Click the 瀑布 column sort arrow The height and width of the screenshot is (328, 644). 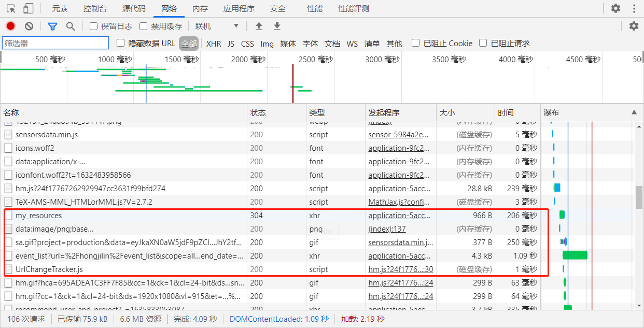coord(634,112)
